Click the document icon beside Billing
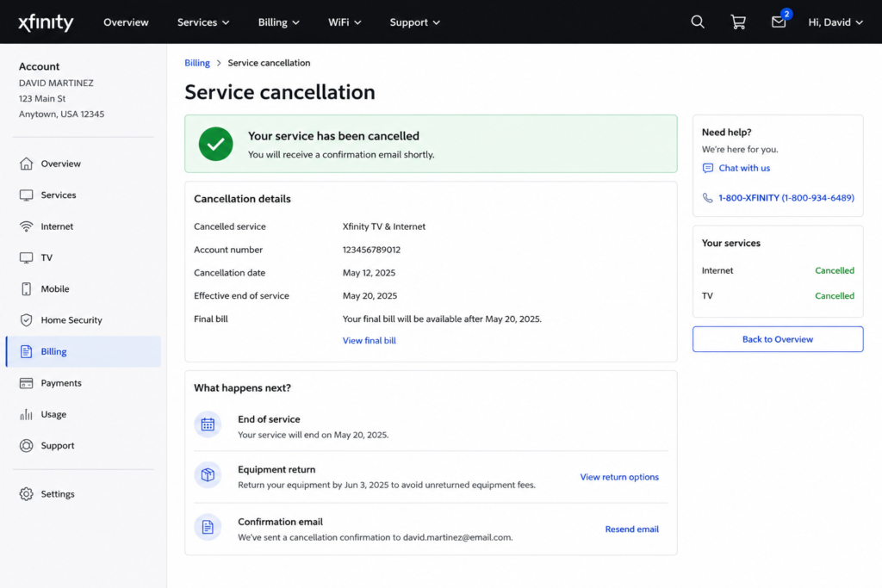Screen dimensions: 882x588 (x=26, y=351)
